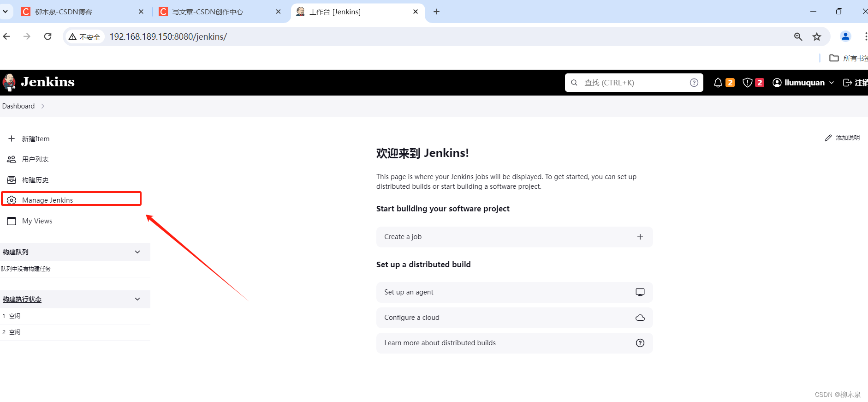
Task: Click the pencil icon for 添加说明
Action: [828, 138]
